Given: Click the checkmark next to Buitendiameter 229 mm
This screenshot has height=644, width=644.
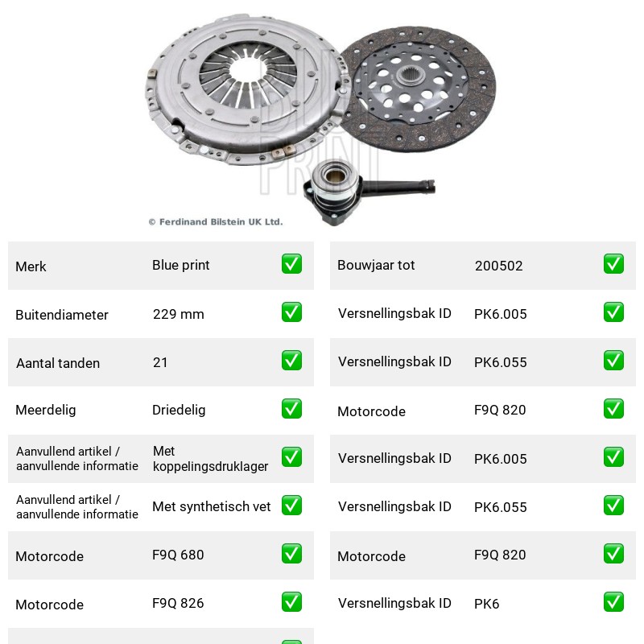Looking at the screenshot, I should point(291,312).
